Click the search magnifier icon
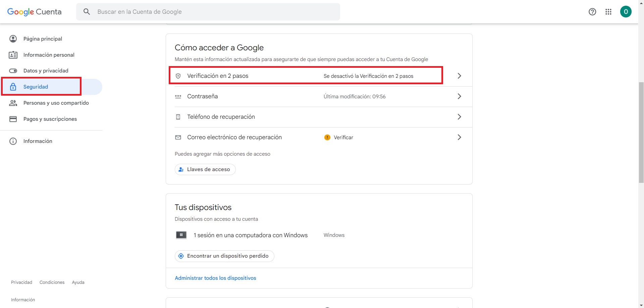Screen dimensions: 644x308 (x=87, y=12)
